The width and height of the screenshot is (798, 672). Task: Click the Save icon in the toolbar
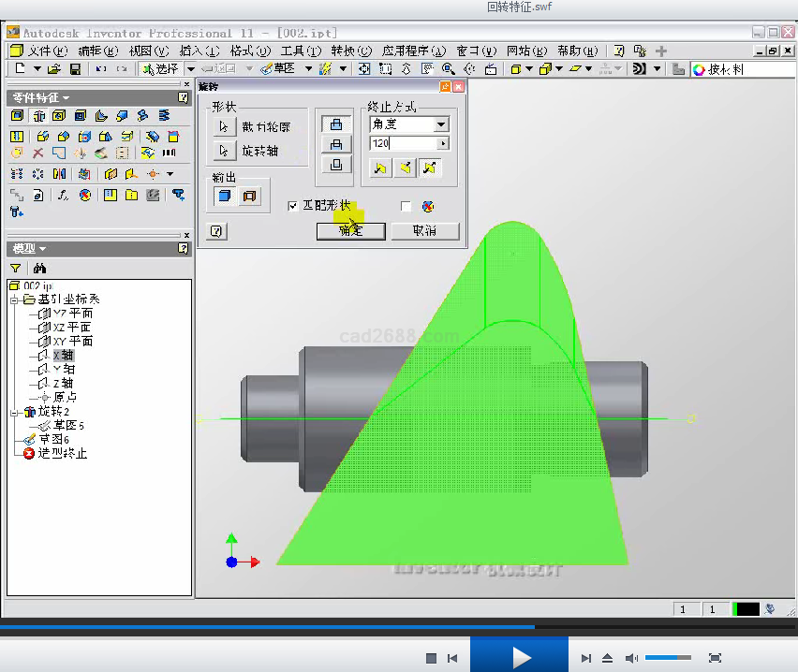coord(76,69)
